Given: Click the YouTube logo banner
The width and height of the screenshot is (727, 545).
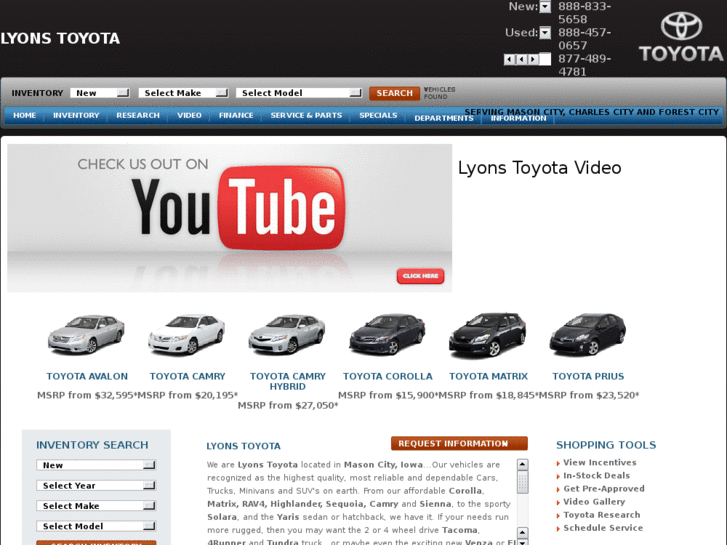Looking at the screenshot, I should click(230, 218).
